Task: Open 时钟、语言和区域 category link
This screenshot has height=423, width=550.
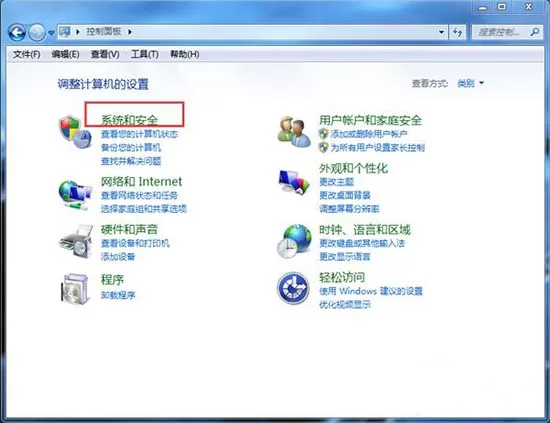Action: [365, 230]
